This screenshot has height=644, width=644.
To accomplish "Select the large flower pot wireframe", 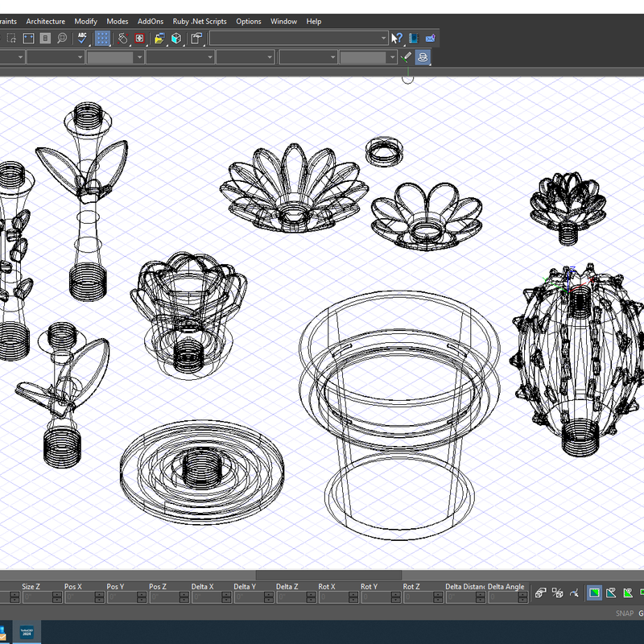I will coord(399,415).
